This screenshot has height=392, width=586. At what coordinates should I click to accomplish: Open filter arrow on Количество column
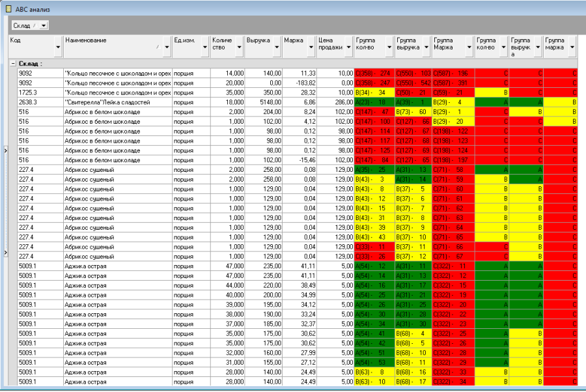[x=240, y=48]
